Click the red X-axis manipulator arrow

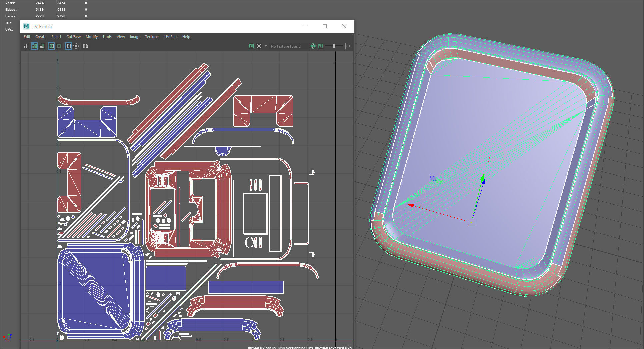pos(411,205)
